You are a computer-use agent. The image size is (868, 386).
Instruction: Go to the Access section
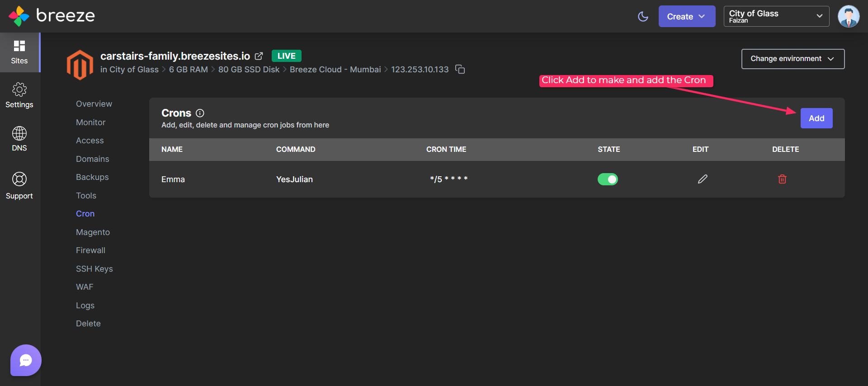click(90, 141)
